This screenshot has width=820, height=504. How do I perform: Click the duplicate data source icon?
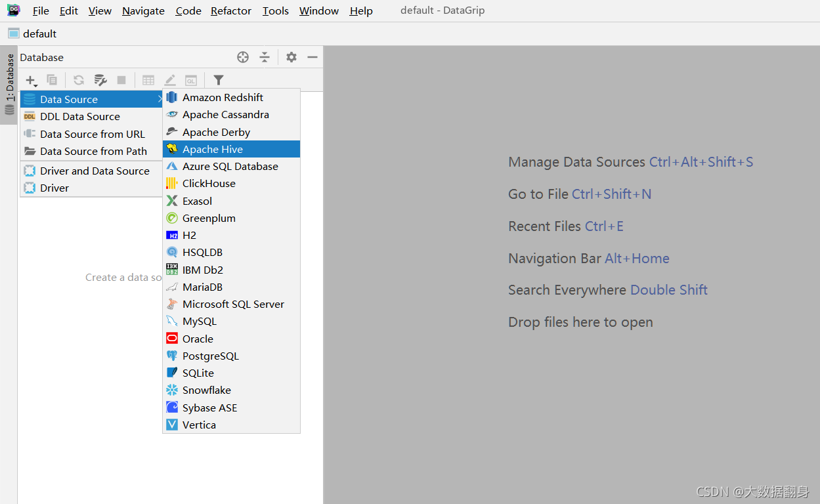coord(52,80)
